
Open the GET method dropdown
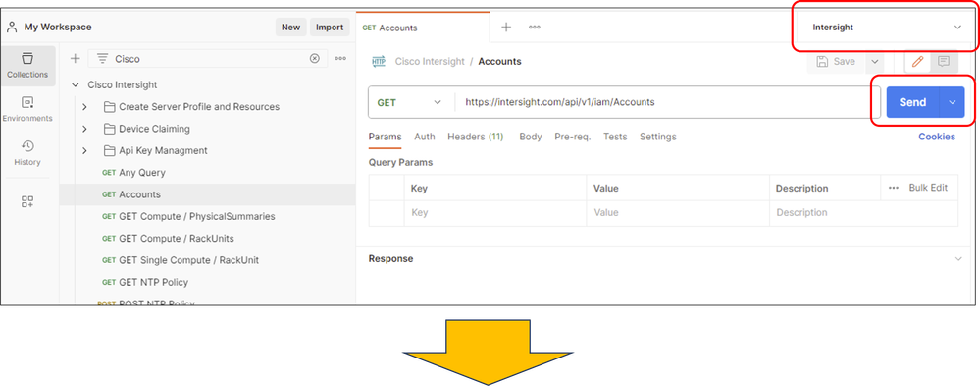coord(409,102)
